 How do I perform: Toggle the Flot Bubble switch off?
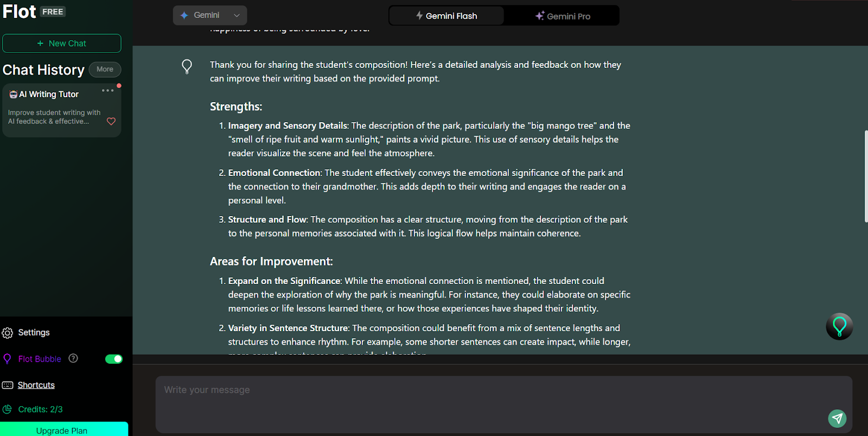(114, 359)
